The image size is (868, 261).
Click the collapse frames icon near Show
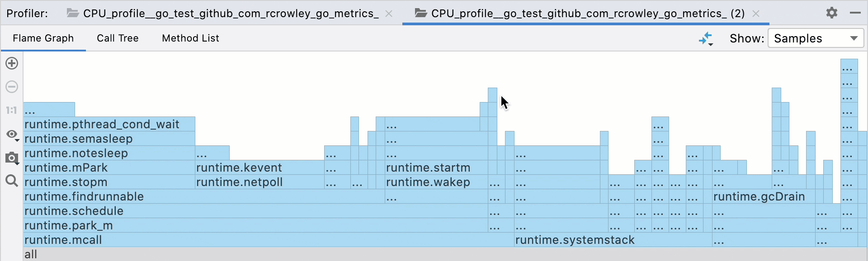[x=707, y=38]
